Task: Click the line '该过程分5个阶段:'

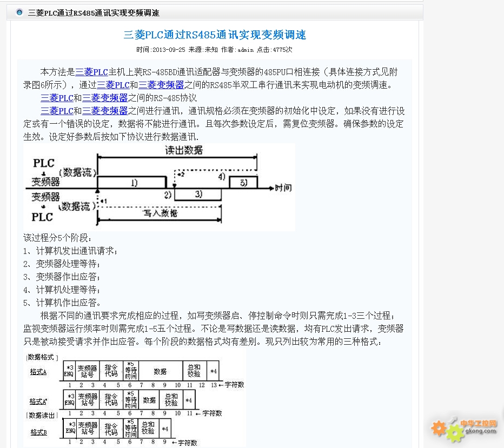Action: 57,238
